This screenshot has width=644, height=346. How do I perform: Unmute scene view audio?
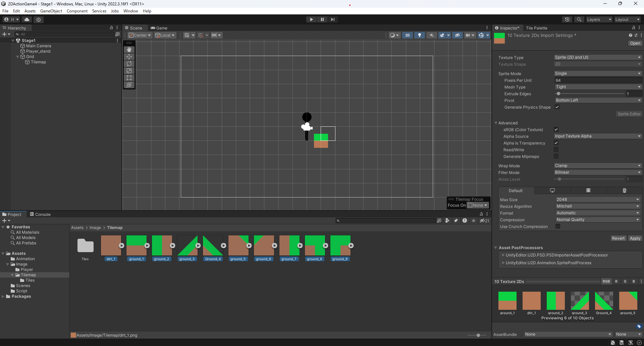[x=431, y=35]
